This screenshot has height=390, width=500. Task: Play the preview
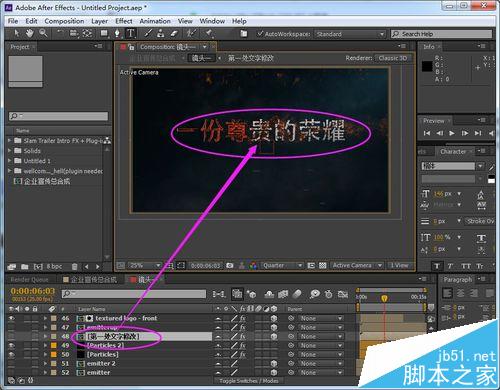(x=452, y=133)
